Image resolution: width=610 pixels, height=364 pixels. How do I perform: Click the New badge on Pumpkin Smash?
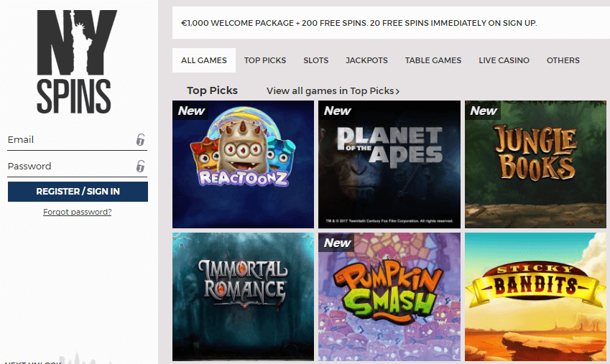tap(337, 243)
